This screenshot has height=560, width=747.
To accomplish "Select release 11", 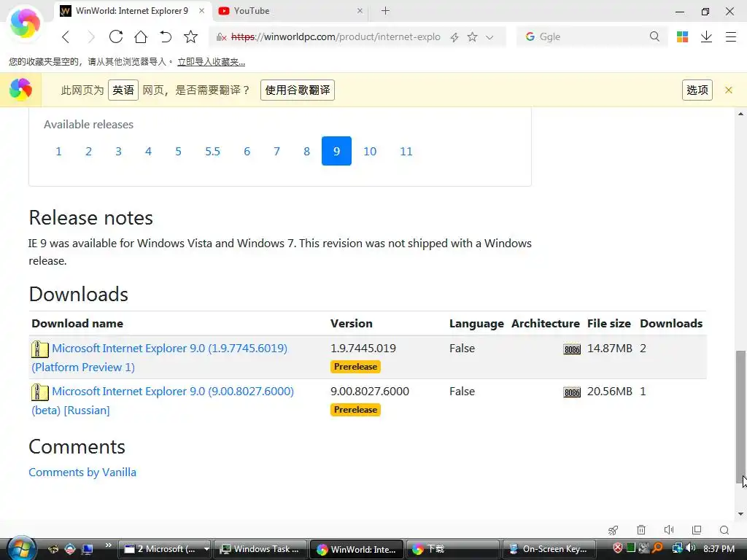I will pos(406,152).
